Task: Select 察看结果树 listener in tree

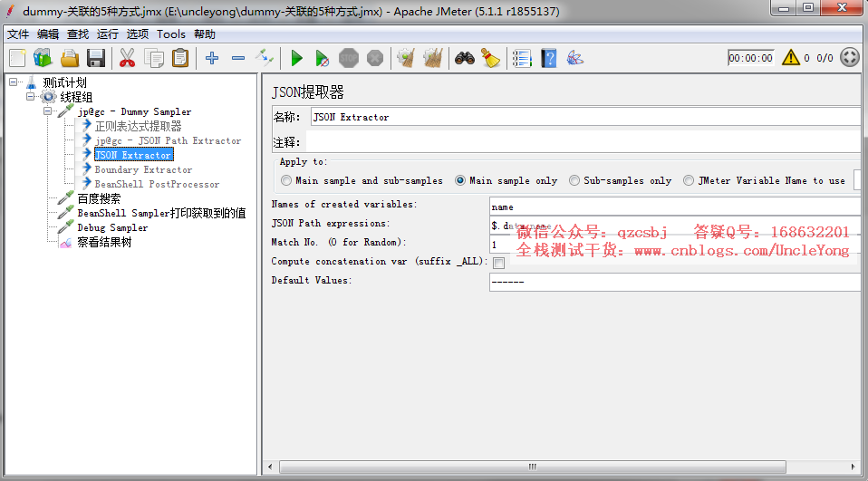Action: coord(104,242)
